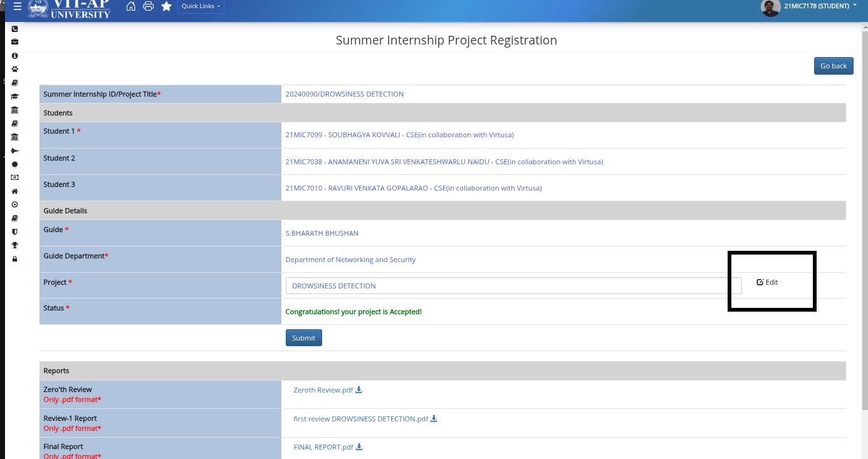The width and height of the screenshot is (868, 459).
Task: Click the printer icon in the header
Action: (x=148, y=6)
